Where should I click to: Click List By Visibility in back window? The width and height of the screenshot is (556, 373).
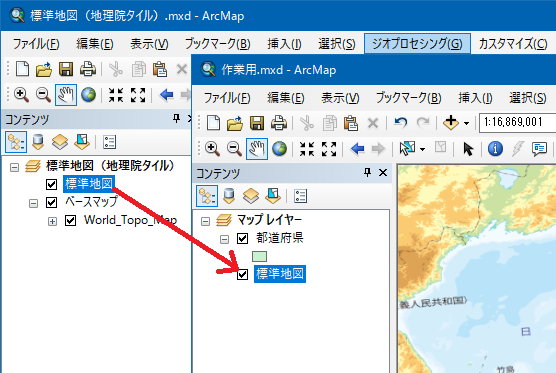pyautogui.click(x=60, y=142)
